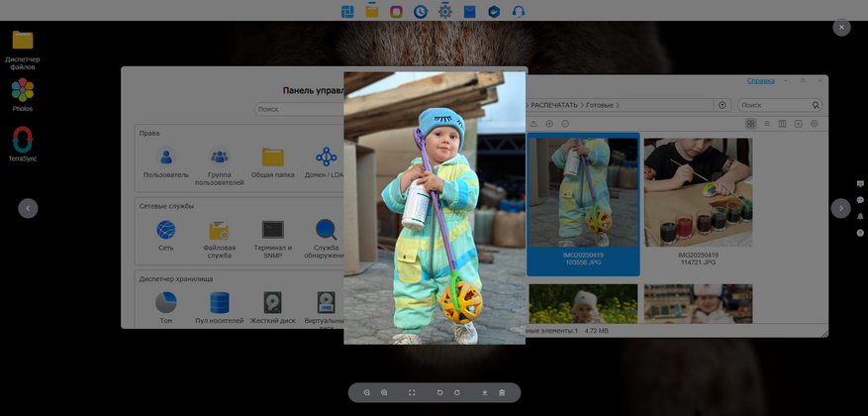
Task: Toggle fullscreen in the image viewer
Action: coord(412,393)
